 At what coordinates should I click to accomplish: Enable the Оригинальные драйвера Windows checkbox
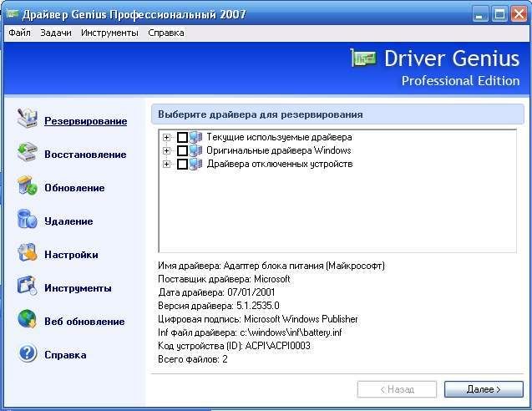click(183, 150)
